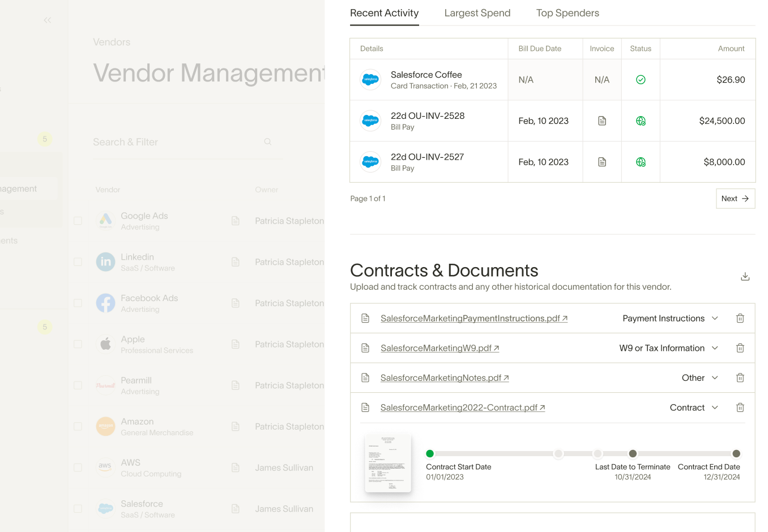Image resolution: width=768 pixels, height=532 pixels.
Task: Switch to Largest Spend tab
Action: pos(477,13)
